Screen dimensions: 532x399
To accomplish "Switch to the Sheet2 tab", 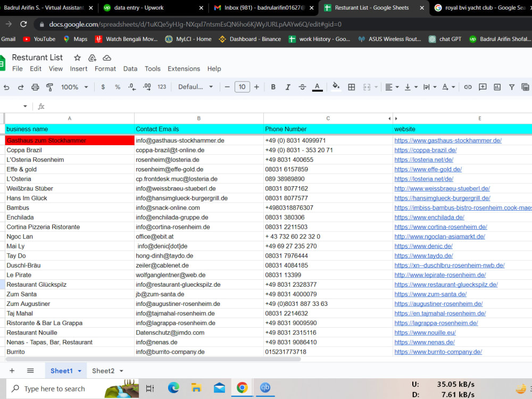I will [x=103, y=371].
